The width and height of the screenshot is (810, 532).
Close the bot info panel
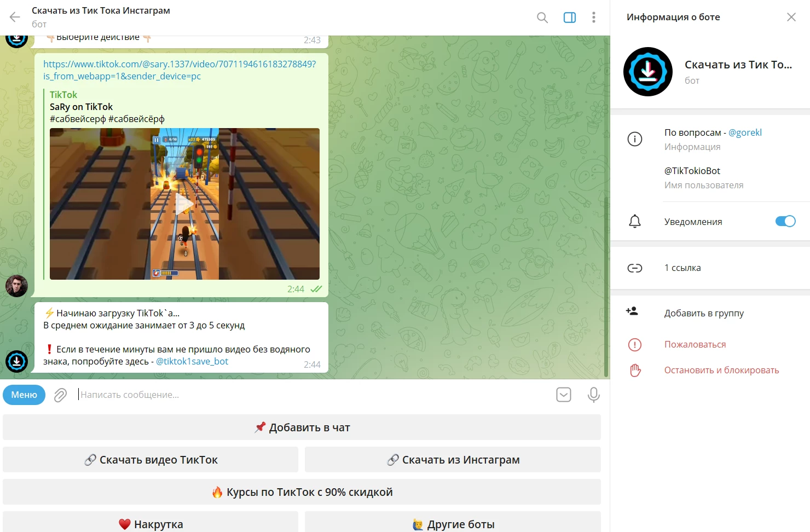[x=791, y=17]
